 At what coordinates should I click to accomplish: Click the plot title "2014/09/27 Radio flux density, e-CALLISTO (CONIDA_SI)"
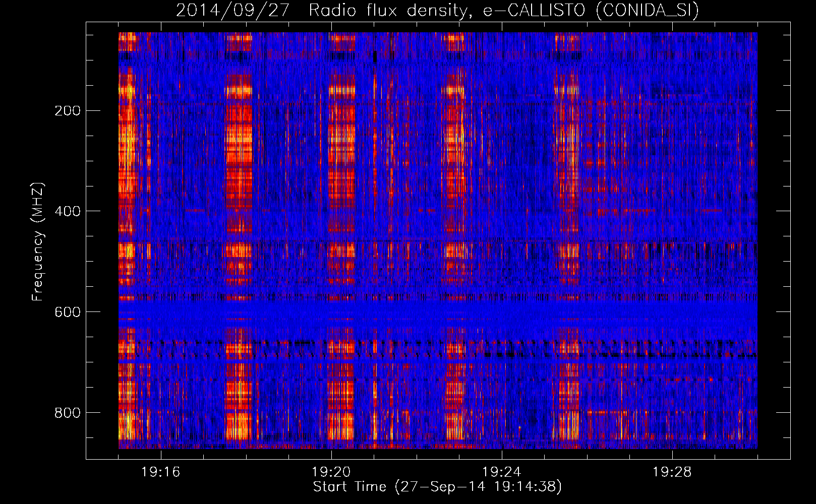[x=437, y=10]
